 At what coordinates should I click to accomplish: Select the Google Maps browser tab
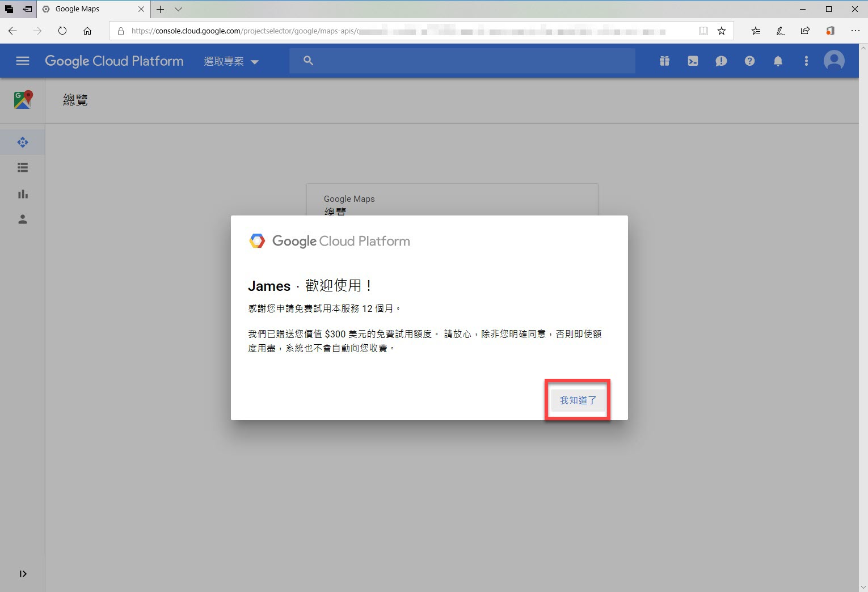coord(94,9)
